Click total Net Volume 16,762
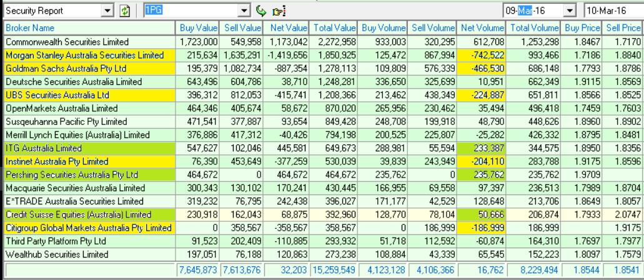 482,270
